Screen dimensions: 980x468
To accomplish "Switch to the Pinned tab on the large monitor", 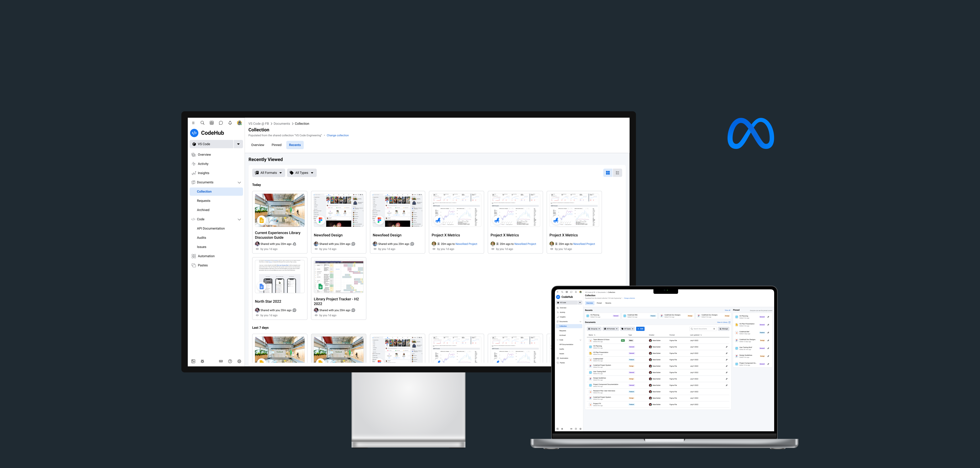I will [x=277, y=145].
